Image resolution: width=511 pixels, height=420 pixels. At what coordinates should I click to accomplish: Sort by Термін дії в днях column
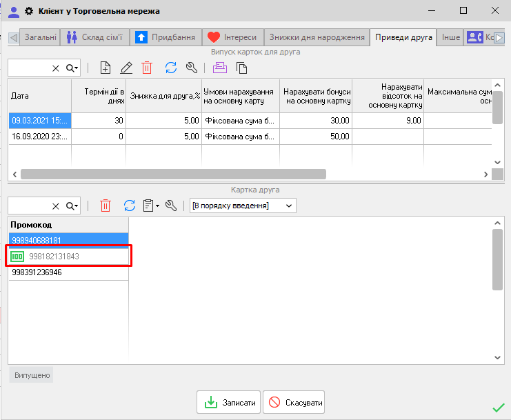(x=99, y=96)
